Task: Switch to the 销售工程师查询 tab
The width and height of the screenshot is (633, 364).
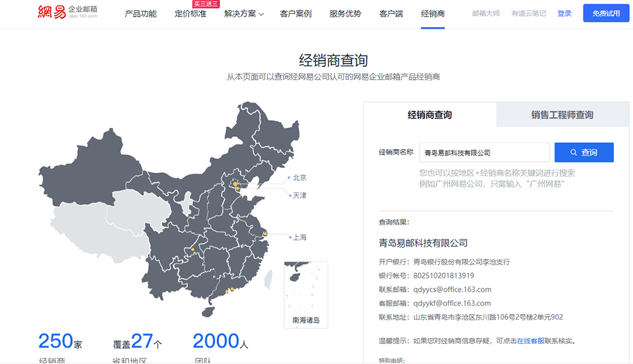Action: [x=562, y=115]
